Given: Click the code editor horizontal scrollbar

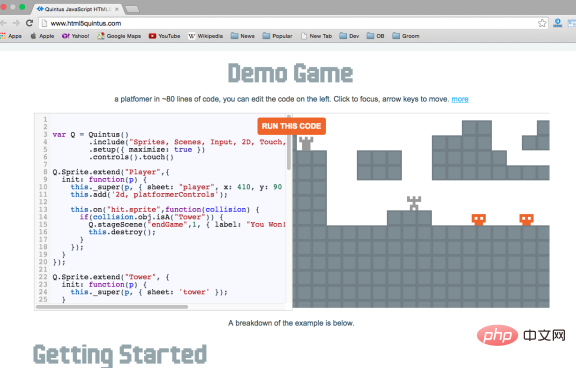Looking at the screenshot, I should point(112,307).
